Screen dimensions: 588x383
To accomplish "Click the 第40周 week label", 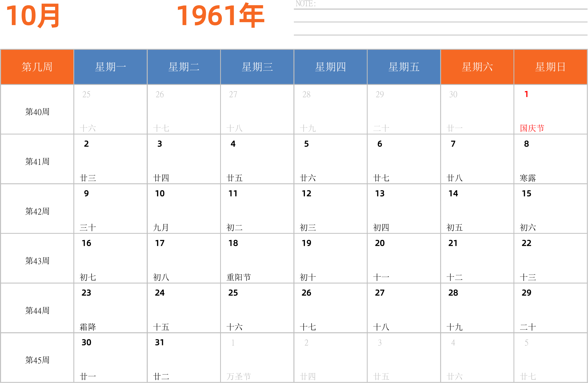I will pos(37,112).
